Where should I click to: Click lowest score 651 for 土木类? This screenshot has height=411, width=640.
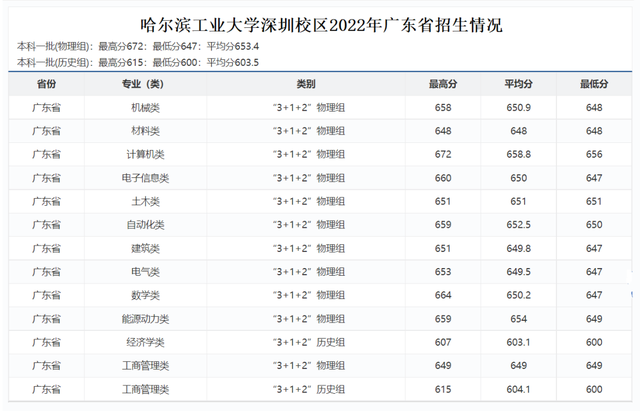(x=594, y=201)
